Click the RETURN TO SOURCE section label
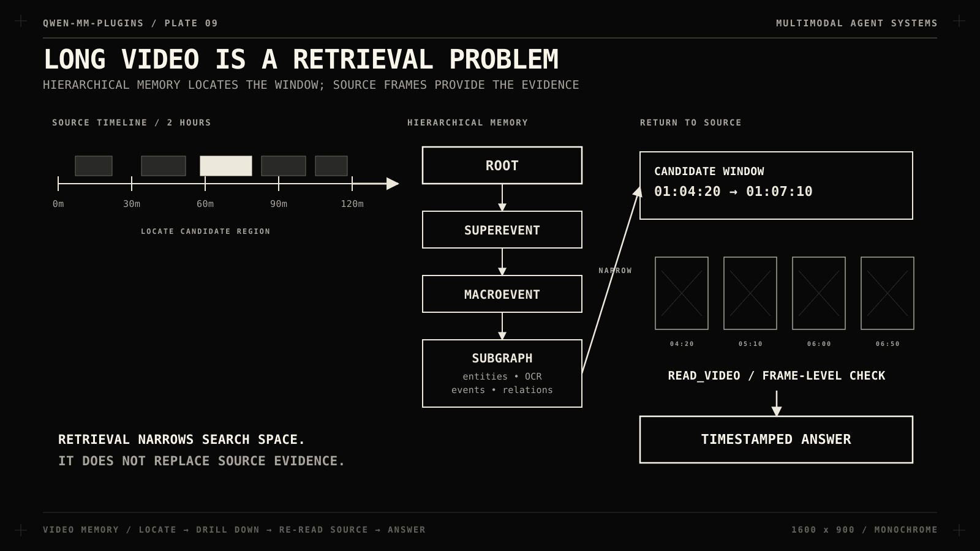The image size is (980, 551). [691, 122]
